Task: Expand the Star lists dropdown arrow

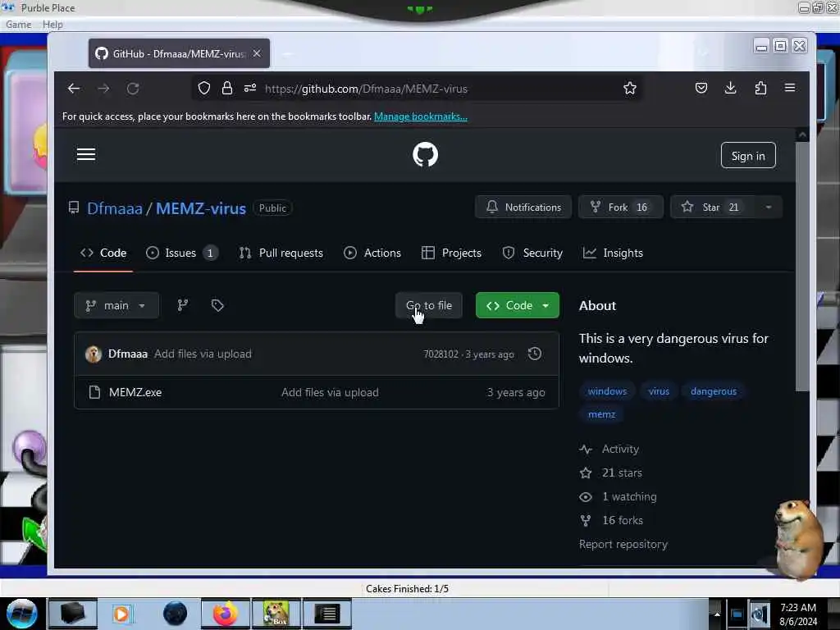Action: click(768, 208)
